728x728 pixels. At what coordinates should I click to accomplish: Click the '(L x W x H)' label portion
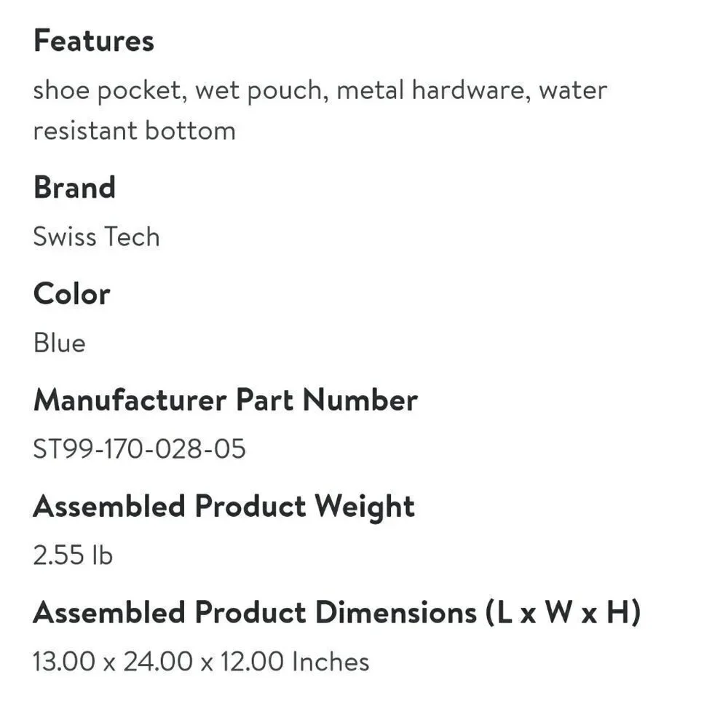[x=563, y=612]
